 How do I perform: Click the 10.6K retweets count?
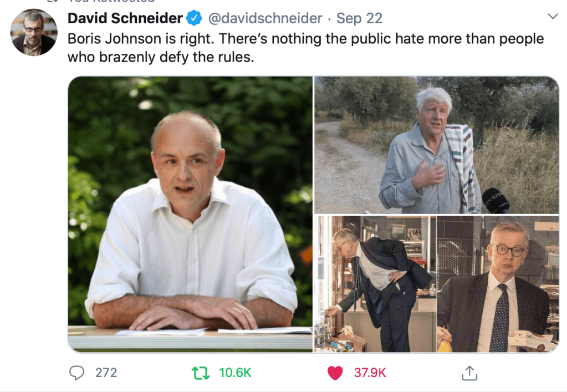pyautogui.click(x=235, y=373)
